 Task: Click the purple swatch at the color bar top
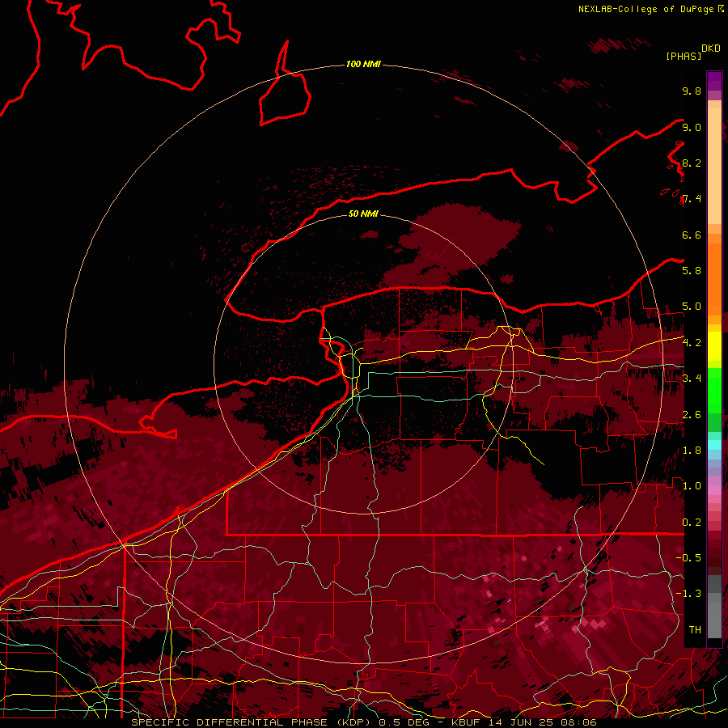tap(714, 81)
